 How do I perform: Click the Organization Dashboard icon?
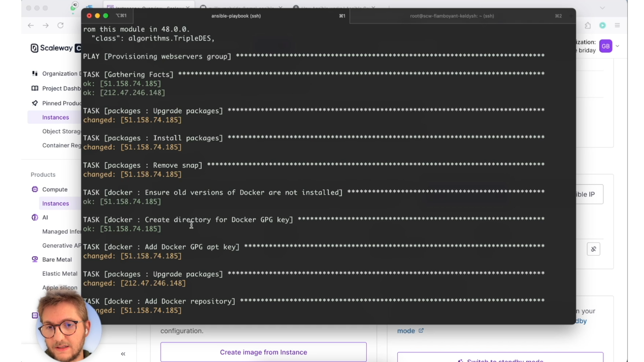[35, 73]
